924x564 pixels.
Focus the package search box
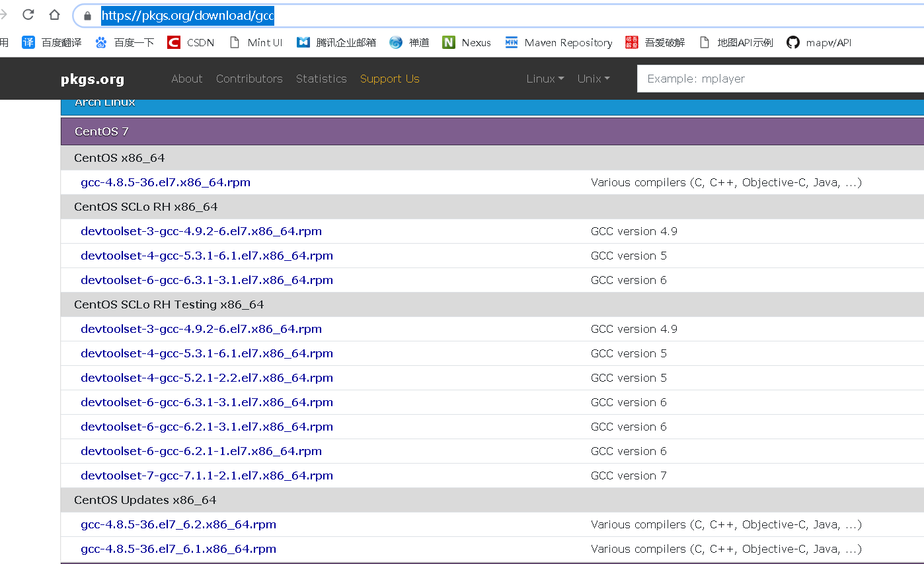(781, 79)
